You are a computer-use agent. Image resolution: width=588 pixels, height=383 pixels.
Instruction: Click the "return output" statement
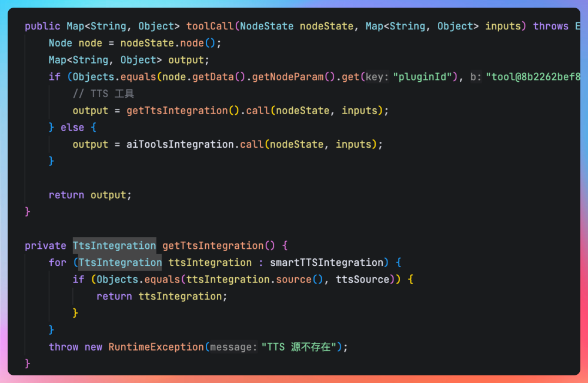(90, 195)
